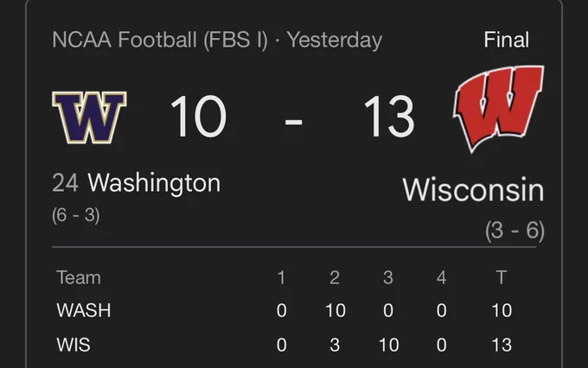Click Wisconsin's 3 - 6 record
The image size is (588, 368).
(x=514, y=232)
